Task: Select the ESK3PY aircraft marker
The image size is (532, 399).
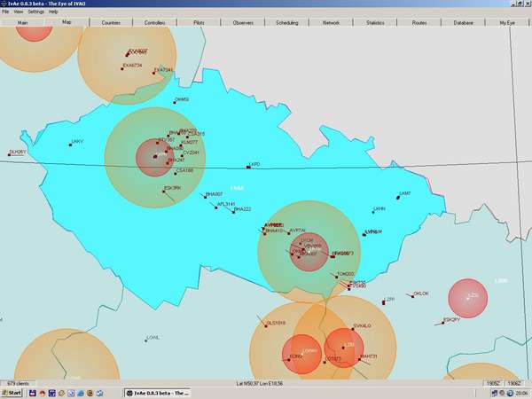Action: pos(443,323)
